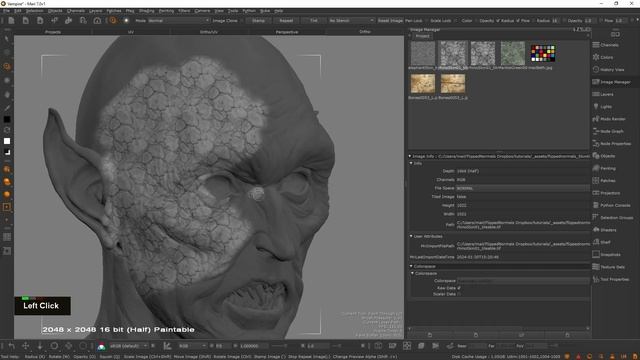
Task: Open the File Space dropdown
Action: (523, 188)
